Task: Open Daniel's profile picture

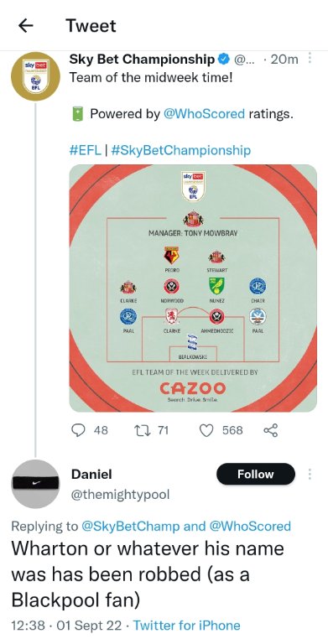Action: pos(35,484)
